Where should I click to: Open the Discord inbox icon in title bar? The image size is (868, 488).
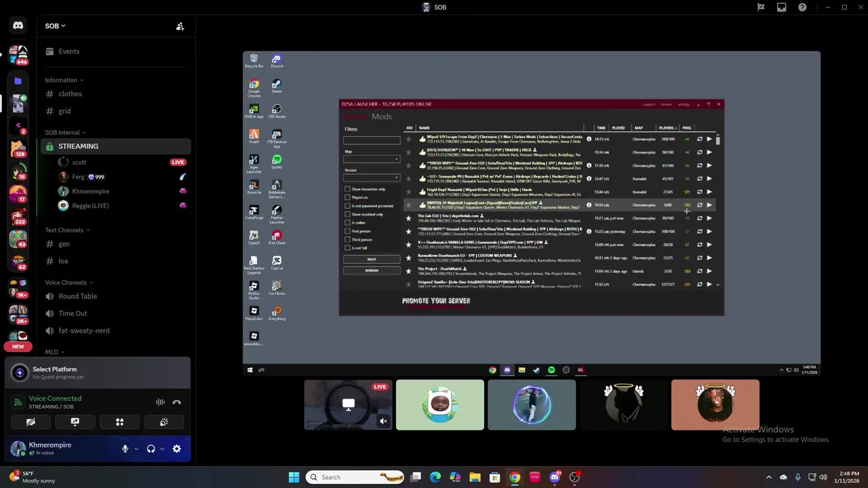tap(781, 7)
